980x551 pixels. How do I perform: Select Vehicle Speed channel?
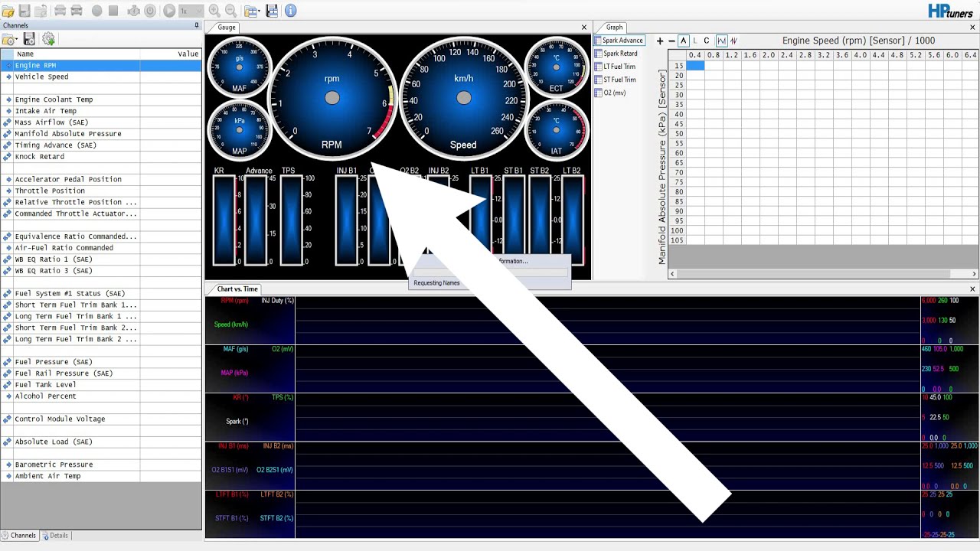pyautogui.click(x=101, y=77)
